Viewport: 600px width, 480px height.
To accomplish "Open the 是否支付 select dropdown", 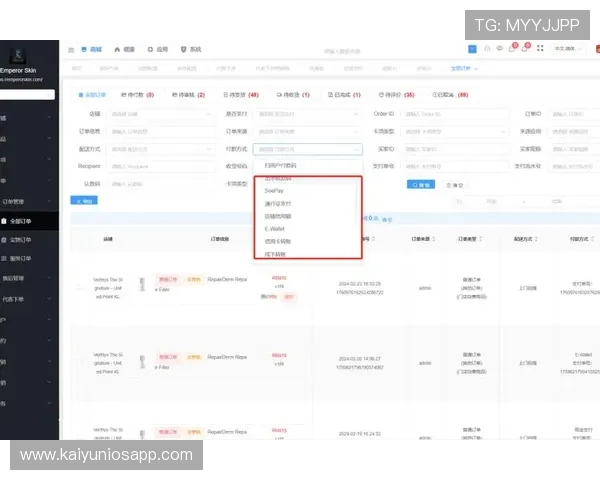I will pyautogui.click(x=308, y=114).
